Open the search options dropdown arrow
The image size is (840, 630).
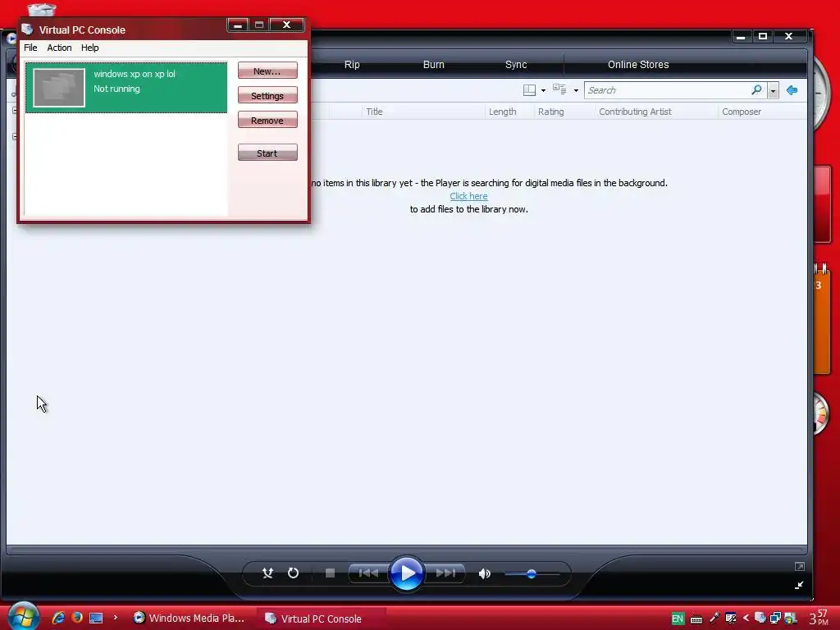point(773,90)
